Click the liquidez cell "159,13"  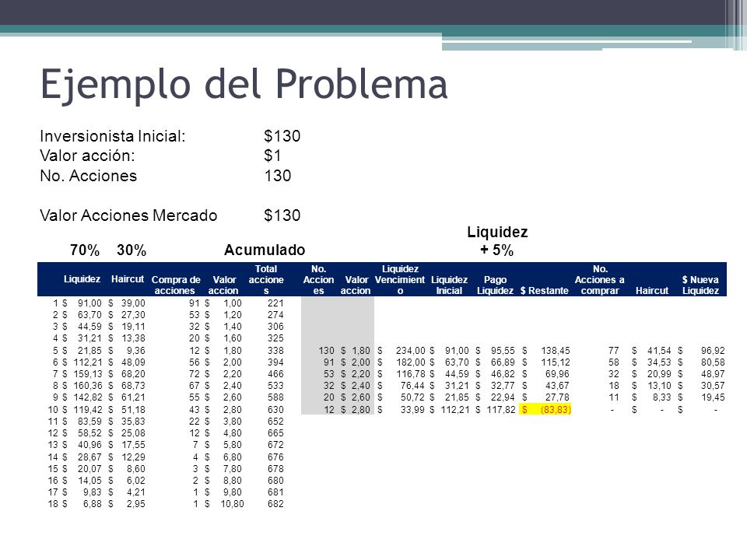coord(88,374)
